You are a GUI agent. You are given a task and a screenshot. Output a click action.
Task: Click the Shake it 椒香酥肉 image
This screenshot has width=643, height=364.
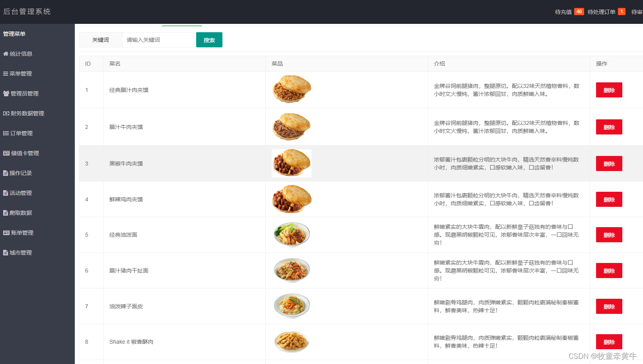point(292,342)
